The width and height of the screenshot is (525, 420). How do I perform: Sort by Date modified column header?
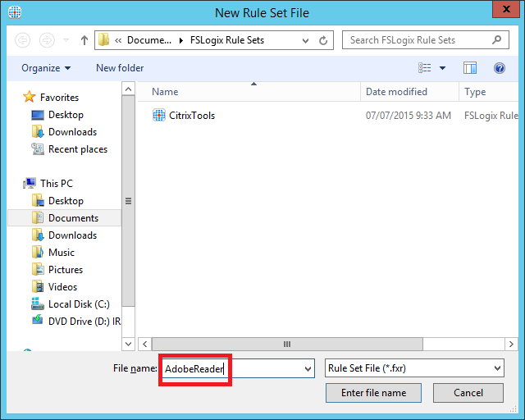[409, 92]
